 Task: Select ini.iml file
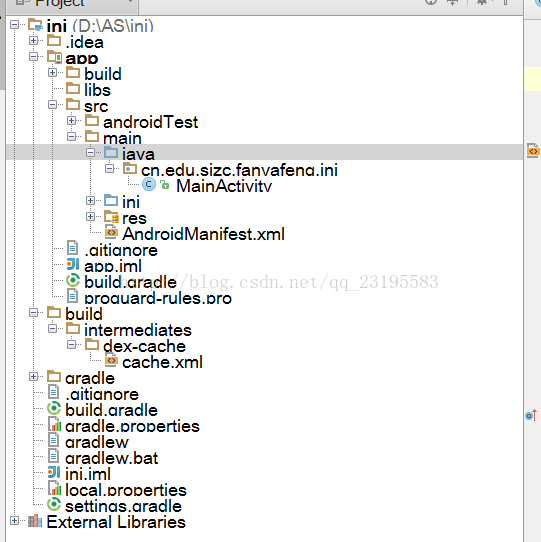pos(88,474)
